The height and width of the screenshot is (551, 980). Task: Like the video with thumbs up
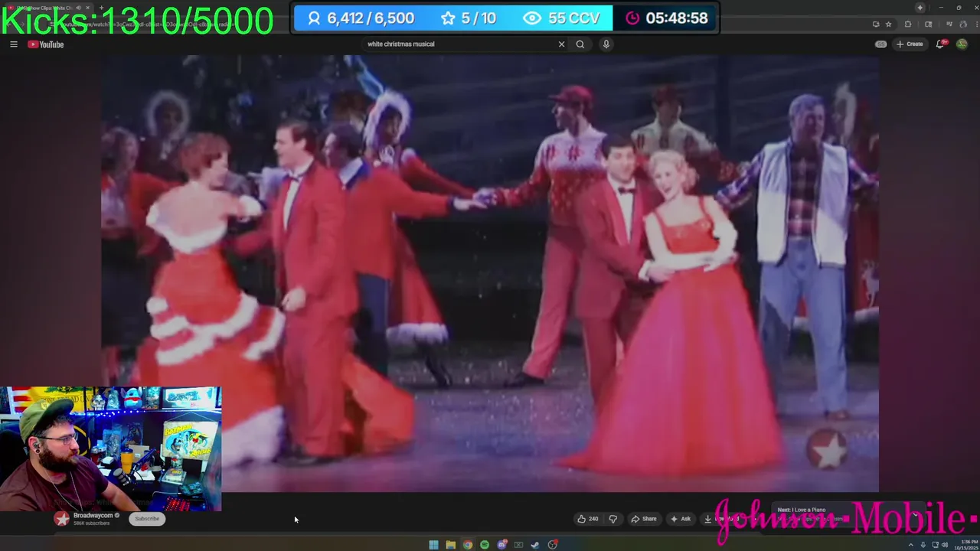[588, 519]
